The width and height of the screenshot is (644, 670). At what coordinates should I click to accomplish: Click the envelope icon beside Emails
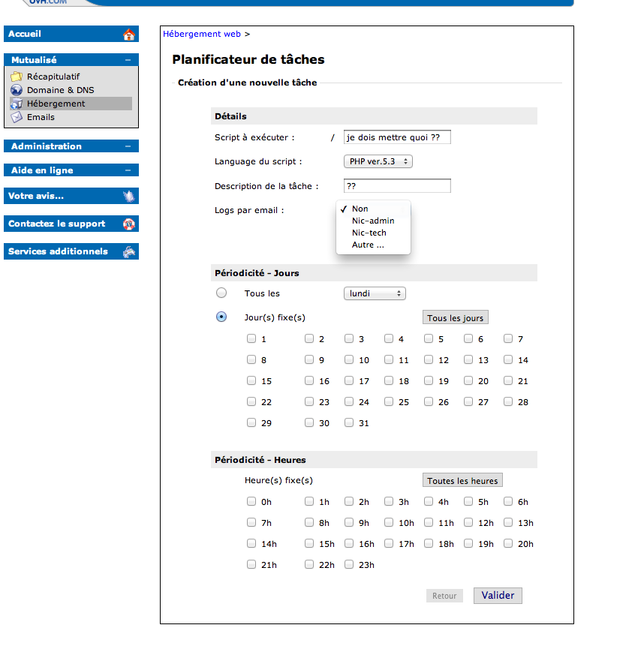coord(17,117)
